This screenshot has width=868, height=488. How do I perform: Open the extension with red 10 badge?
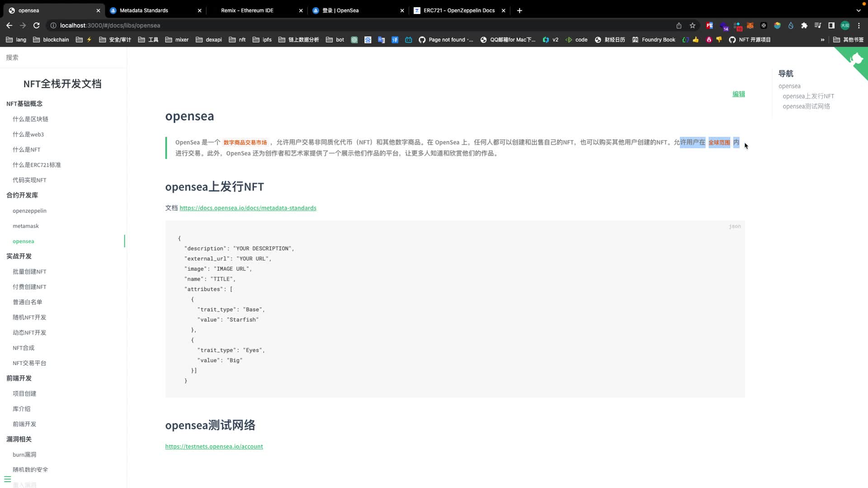click(737, 26)
